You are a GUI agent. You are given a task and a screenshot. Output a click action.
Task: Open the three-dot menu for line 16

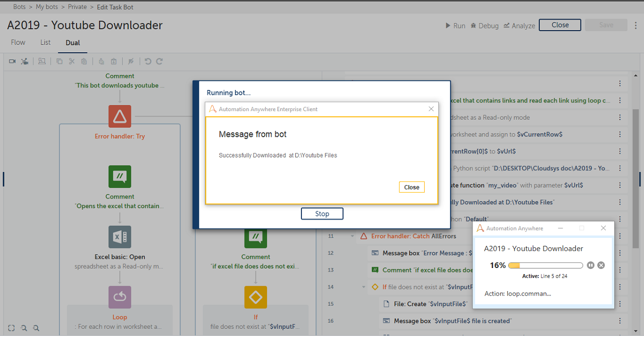click(x=620, y=321)
